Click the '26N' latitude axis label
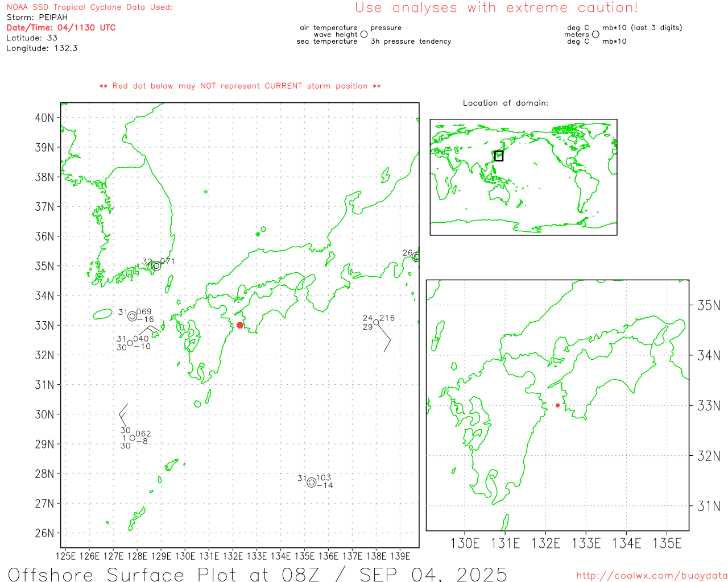Image resolution: width=728 pixels, height=582 pixels. (x=45, y=533)
